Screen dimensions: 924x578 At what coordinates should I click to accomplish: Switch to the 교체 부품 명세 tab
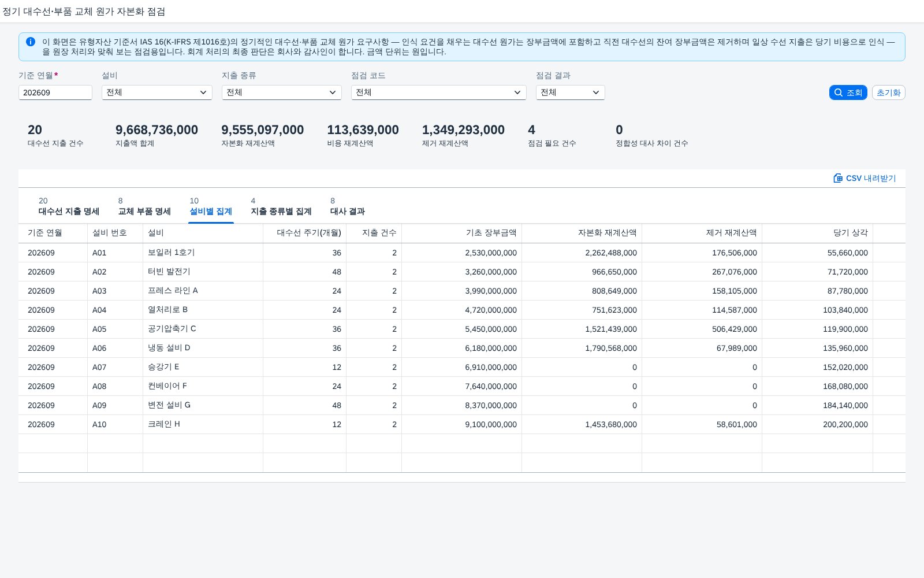coord(144,206)
